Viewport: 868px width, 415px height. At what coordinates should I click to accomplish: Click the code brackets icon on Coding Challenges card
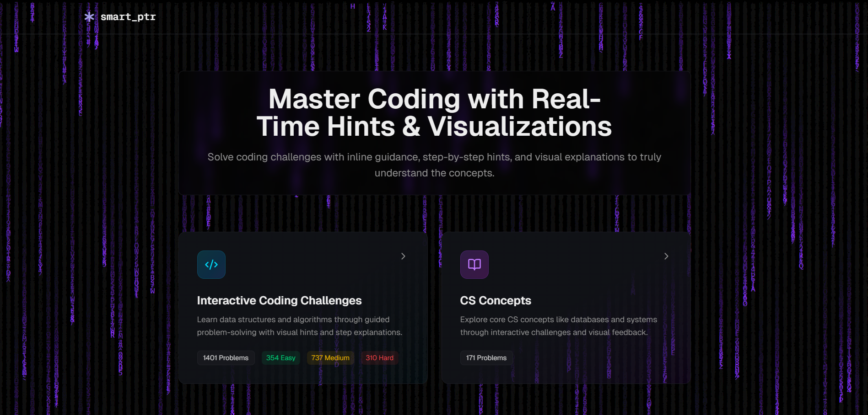click(x=211, y=265)
